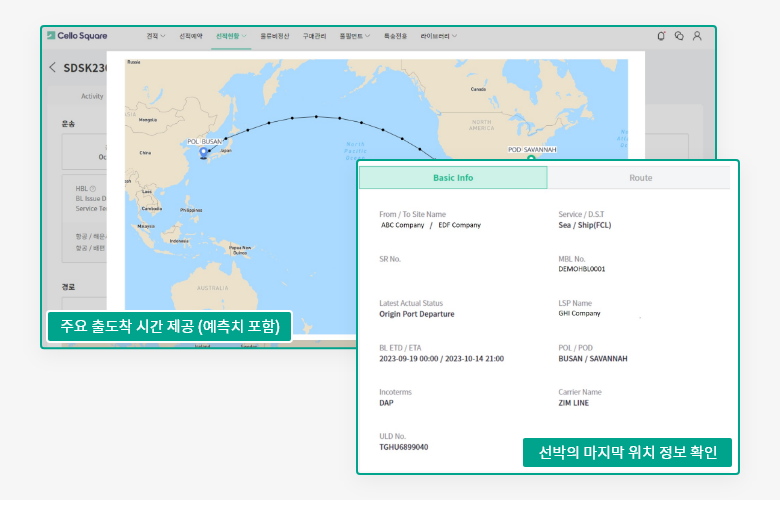Click the 주요 출도착 시간 제공 label

click(x=169, y=326)
